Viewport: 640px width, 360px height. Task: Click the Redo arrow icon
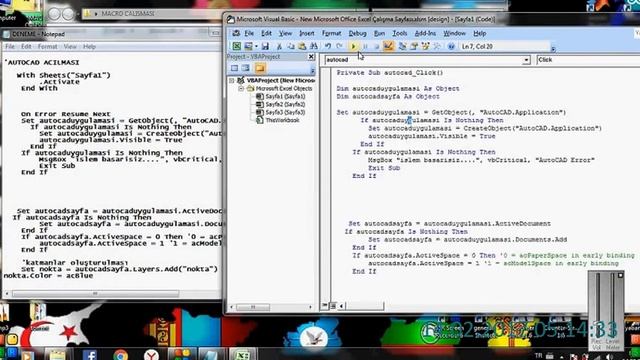click(339, 47)
